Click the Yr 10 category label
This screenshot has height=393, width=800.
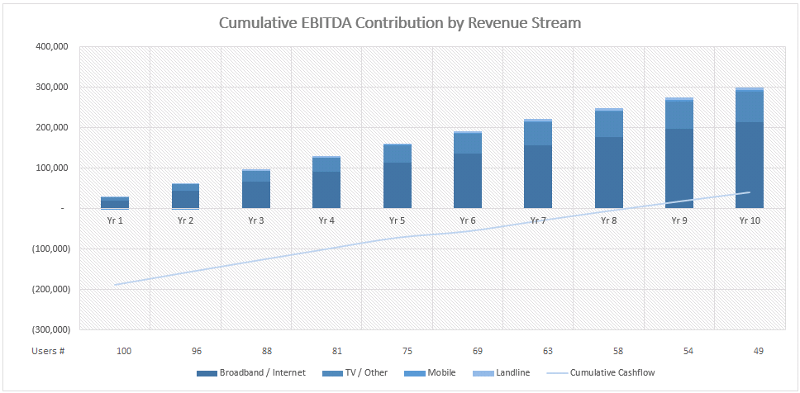pyautogui.click(x=749, y=220)
